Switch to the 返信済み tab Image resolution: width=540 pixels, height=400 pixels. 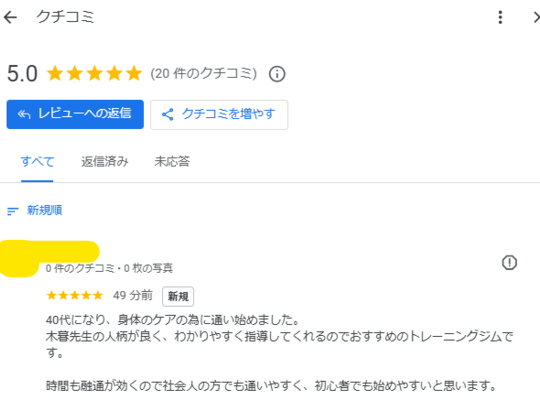pyautogui.click(x=105, y=162)
